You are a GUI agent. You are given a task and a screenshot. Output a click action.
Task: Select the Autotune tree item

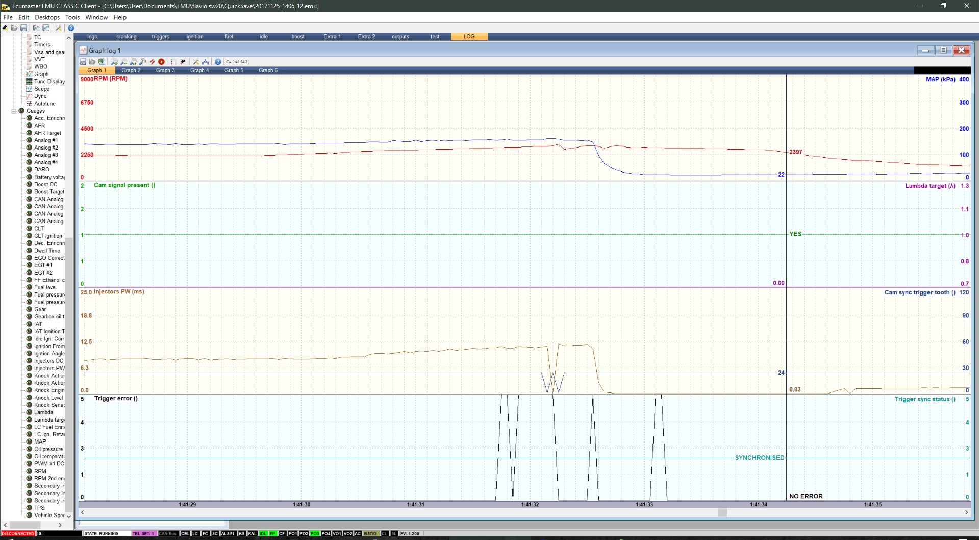(x=44, y=104)
